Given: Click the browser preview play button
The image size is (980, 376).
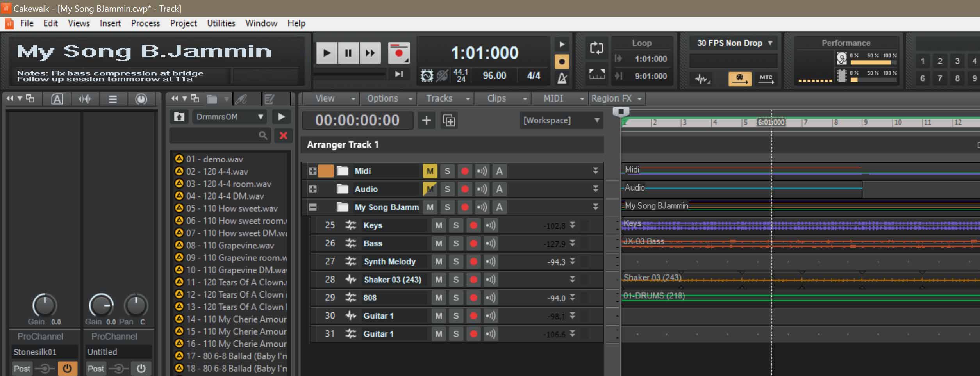Looking at the screenshot, I should [x=281, y=117].
